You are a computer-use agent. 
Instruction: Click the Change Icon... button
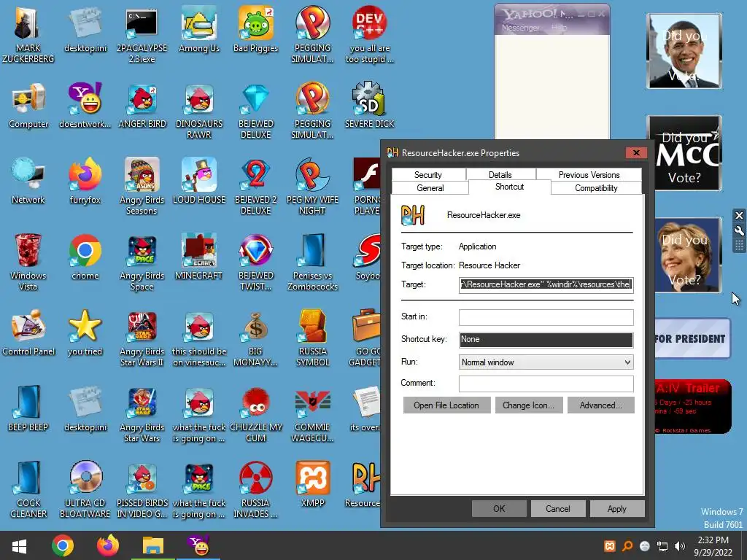(x=528, y=405)
